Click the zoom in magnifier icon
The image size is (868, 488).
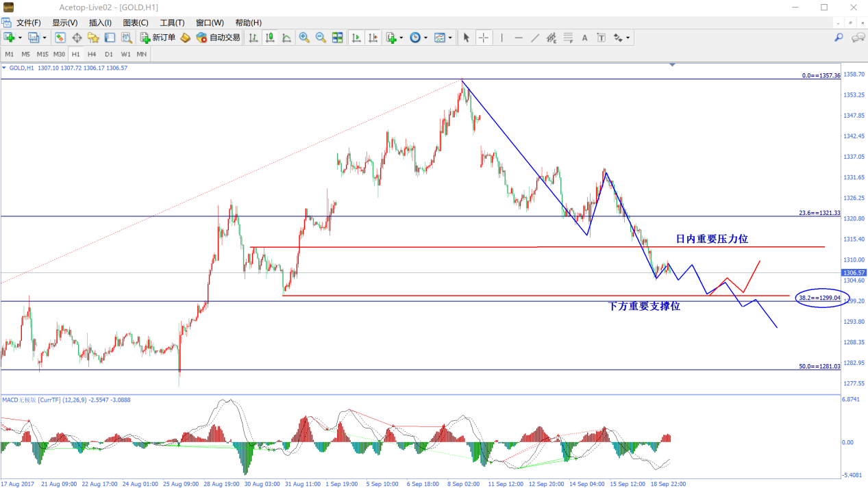click(x=304, y=38)
